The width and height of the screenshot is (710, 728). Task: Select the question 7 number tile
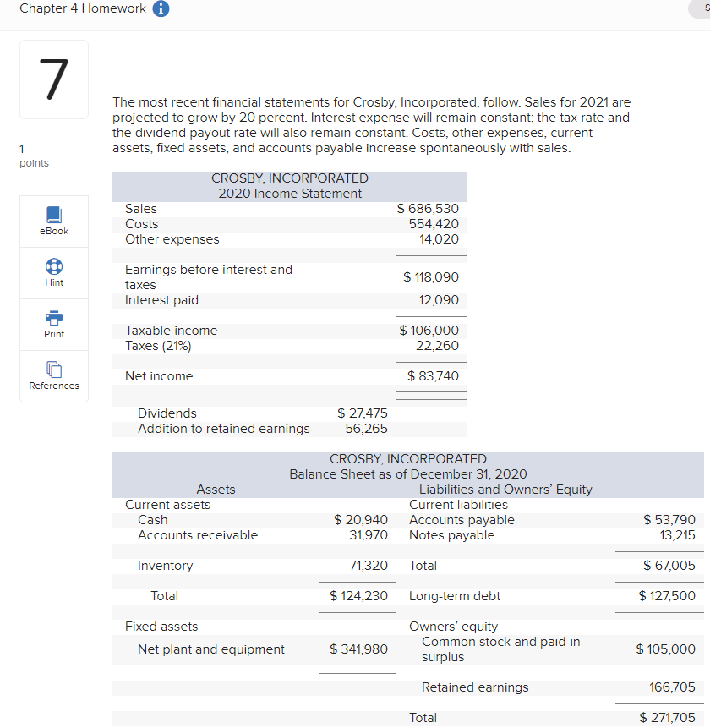[x=53, y=79]
